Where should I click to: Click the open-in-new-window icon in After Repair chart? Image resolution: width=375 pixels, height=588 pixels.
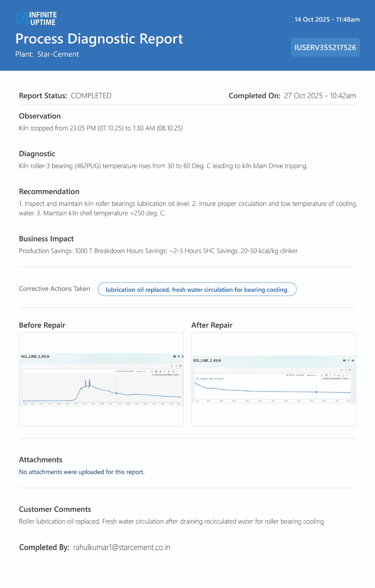(343, 376)
